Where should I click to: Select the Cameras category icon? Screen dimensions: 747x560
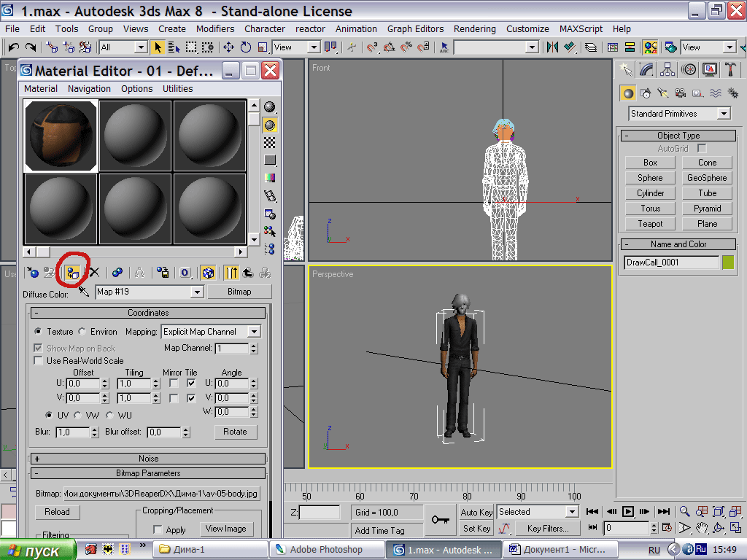coord(681,93)
